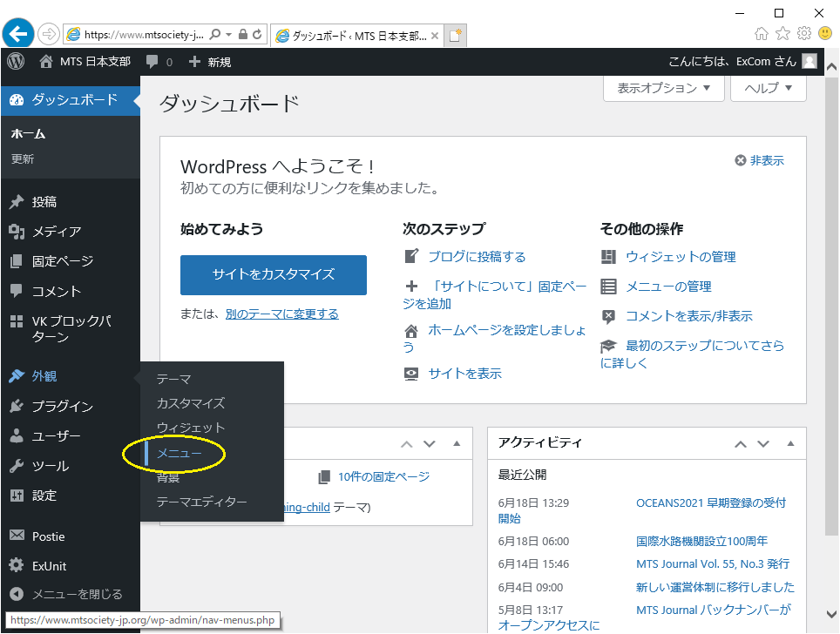
Task: Open the ウィジェットの管理 link
Action: tap(681, 257)
